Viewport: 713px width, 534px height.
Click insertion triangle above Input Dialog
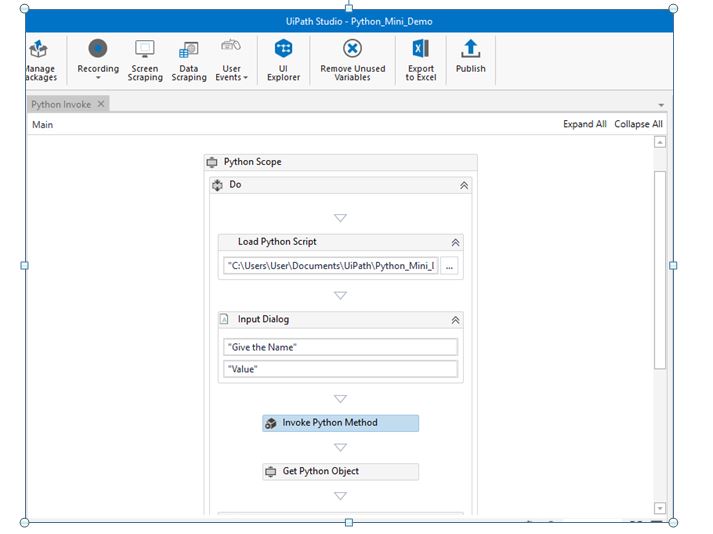[x=340, y=296]
